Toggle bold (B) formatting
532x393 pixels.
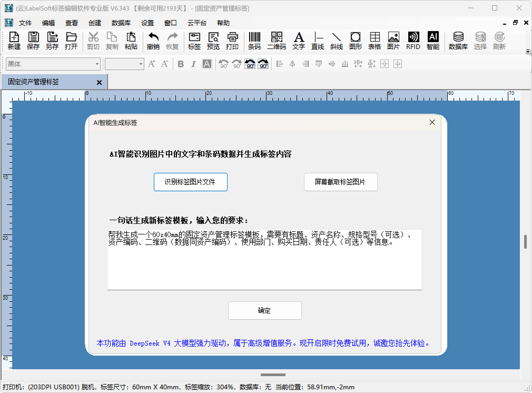[181, 64]
